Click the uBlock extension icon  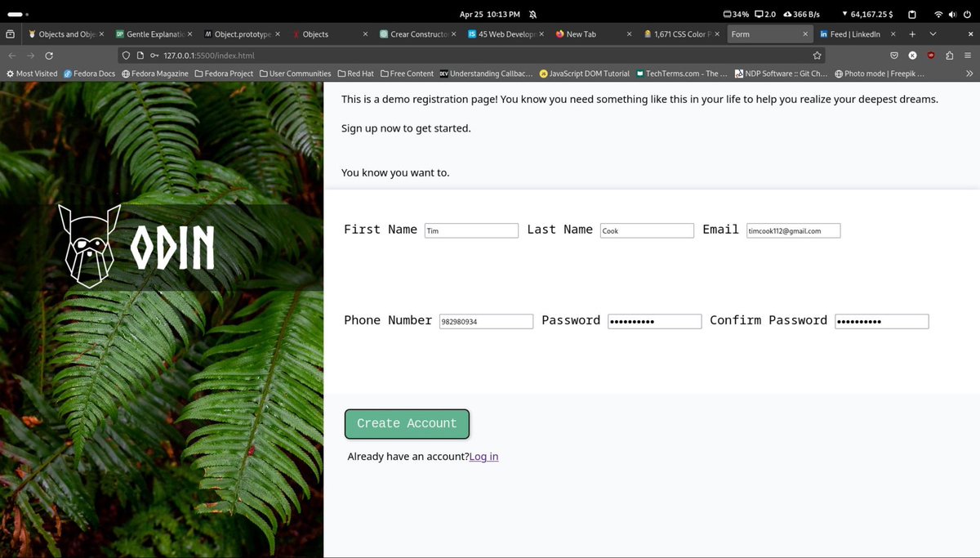[931, 56]
